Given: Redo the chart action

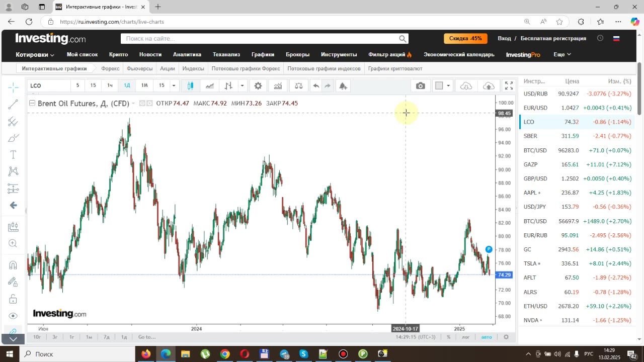Looking at the screenshot, I should tap(328, 86).
